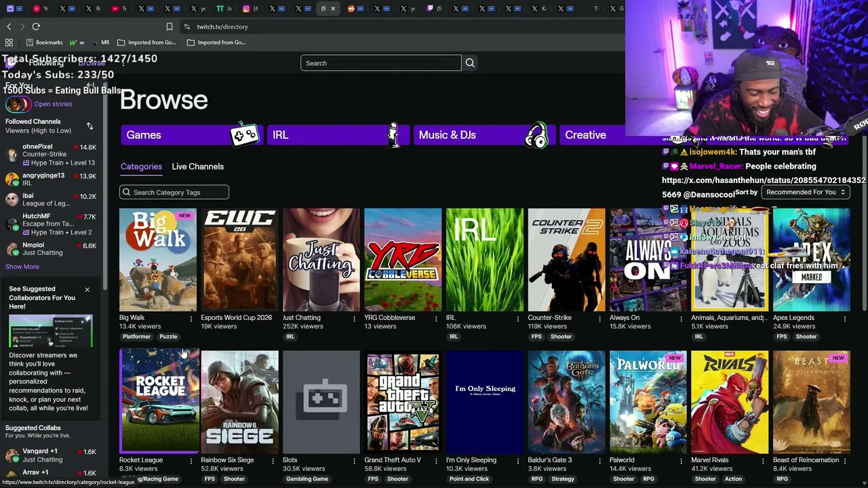The height and width of the screenshot is (488, 868).
Task: Open the site information icon beside the URL
Action: 186,26
